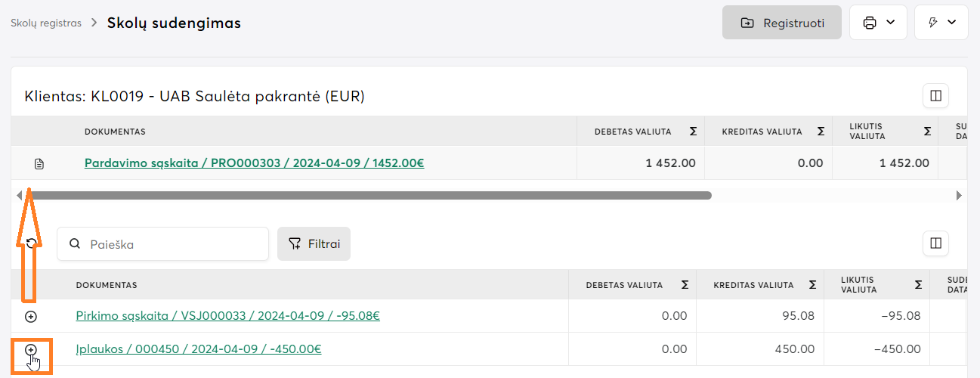The width and height of the screenshot is (980, 378).
Task: Click into the Paieška search field
Action: click(x=174, y=244)
